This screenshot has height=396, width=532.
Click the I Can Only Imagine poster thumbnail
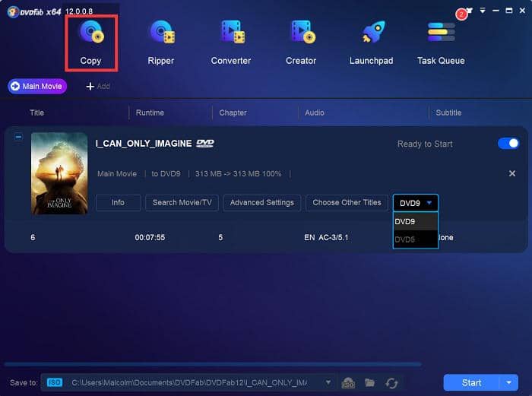(59, 173)
